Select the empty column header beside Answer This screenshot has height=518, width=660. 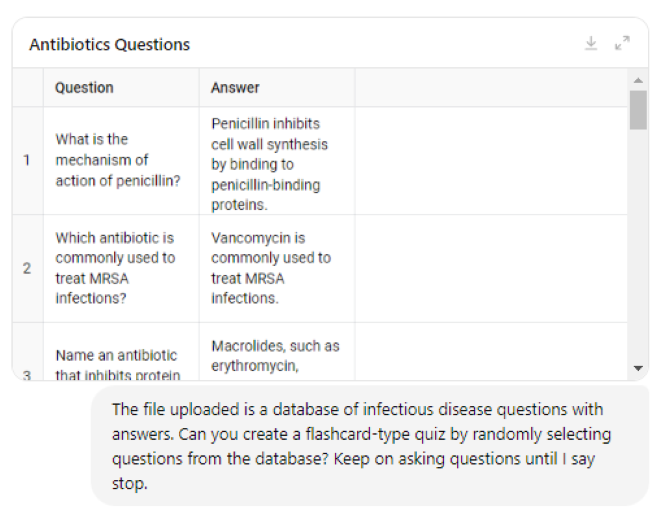pyautogui.click(x=490, y=88)
